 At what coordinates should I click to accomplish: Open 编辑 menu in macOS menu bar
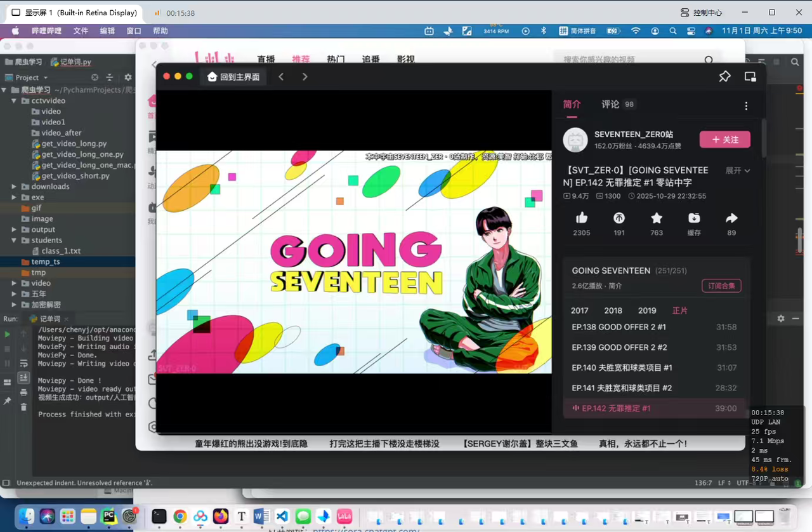(x=107, y=30)
